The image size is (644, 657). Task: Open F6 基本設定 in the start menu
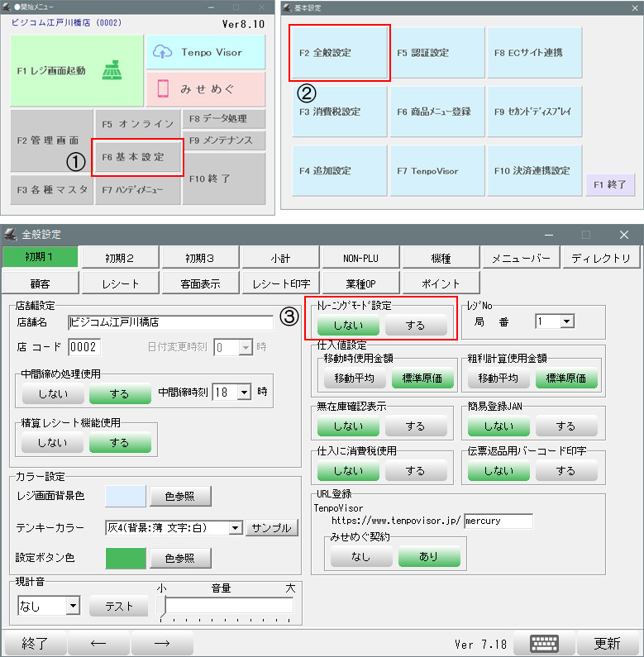(138, 157)
